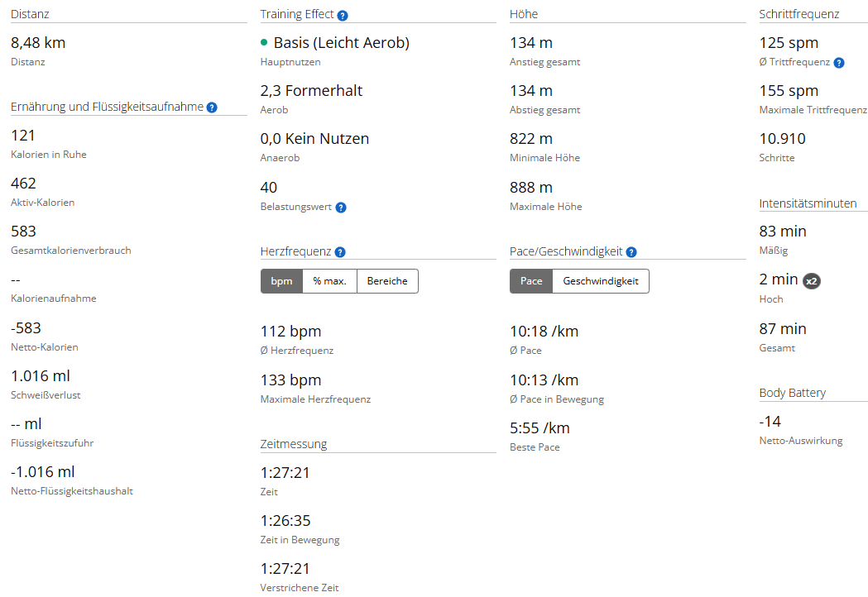Click the 40 Belastungswert value
868x597 pixels.
269,188
